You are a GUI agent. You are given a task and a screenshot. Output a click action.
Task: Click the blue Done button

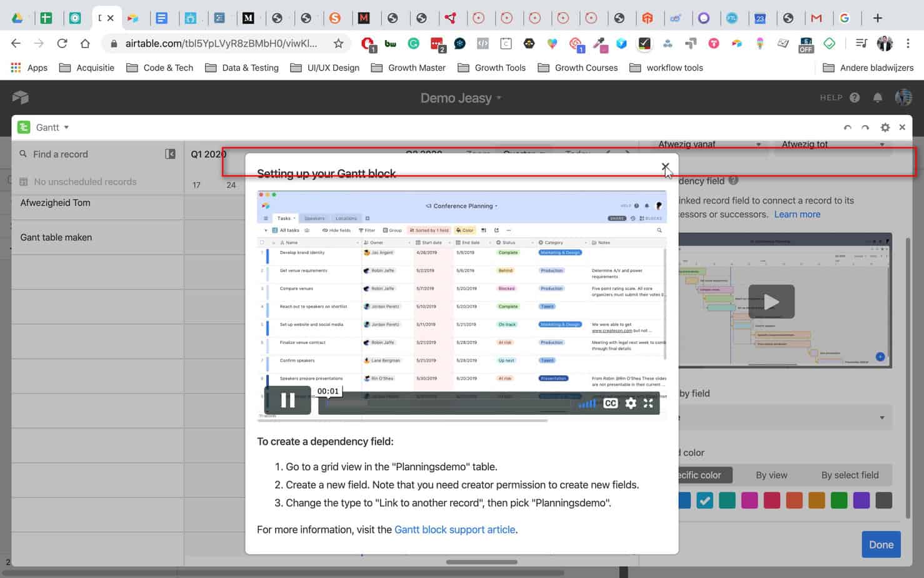coord(881,544)
